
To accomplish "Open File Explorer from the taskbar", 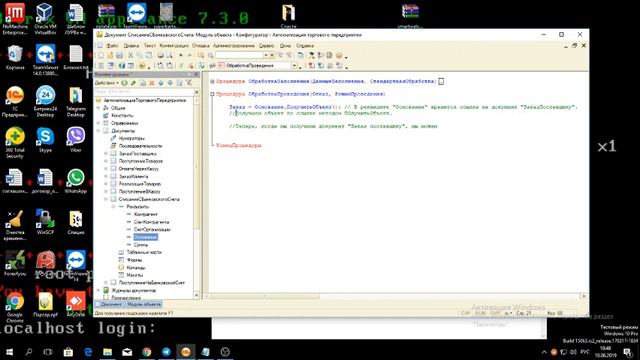I will click(107, 351).
